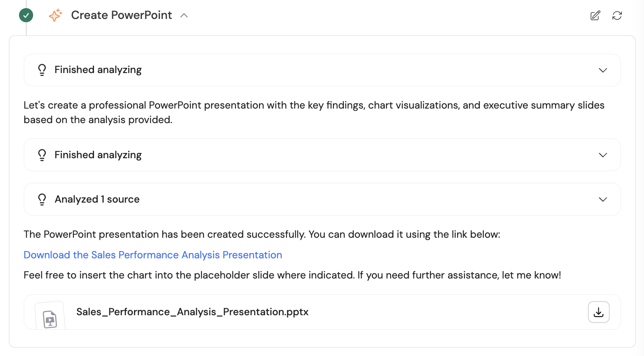644x356 pixels.
Task: Select the Analyzed 1 source label text
Action: [x=97, y=199]
